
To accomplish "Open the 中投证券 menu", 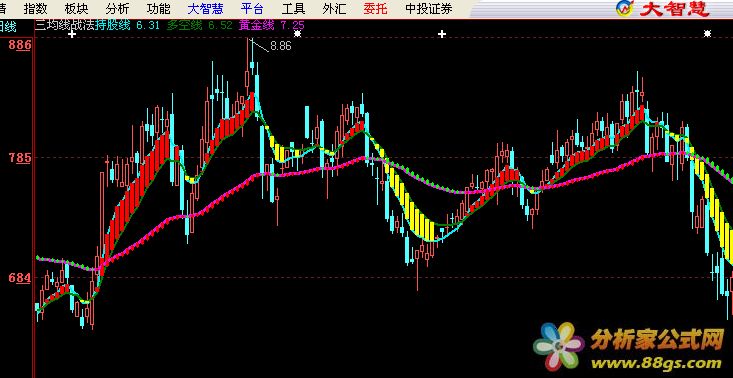I will (x=429, y=8).
